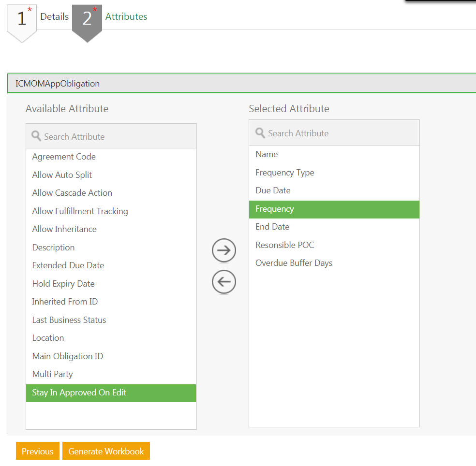The width and height of the screenshot is (476, 466).
Task: Select Agreement Code in available list
Action: [x=64, y=157]
